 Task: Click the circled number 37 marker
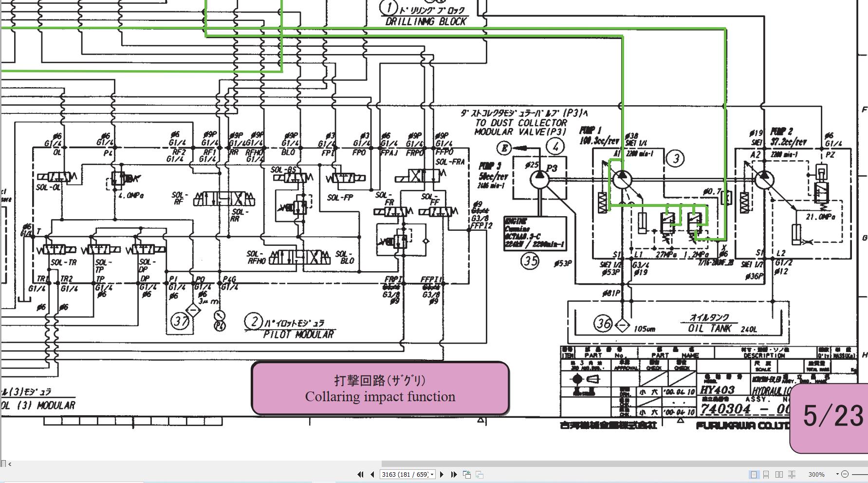coord(181,321)
